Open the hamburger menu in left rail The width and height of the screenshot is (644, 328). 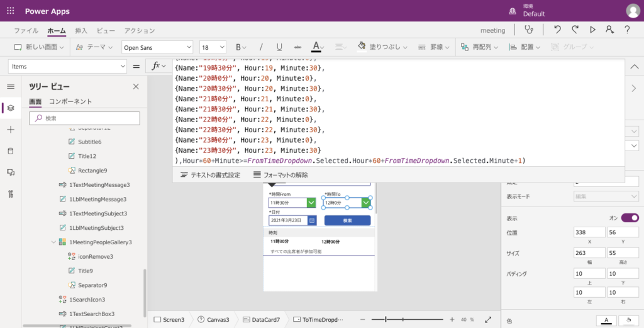click(11, 87)
